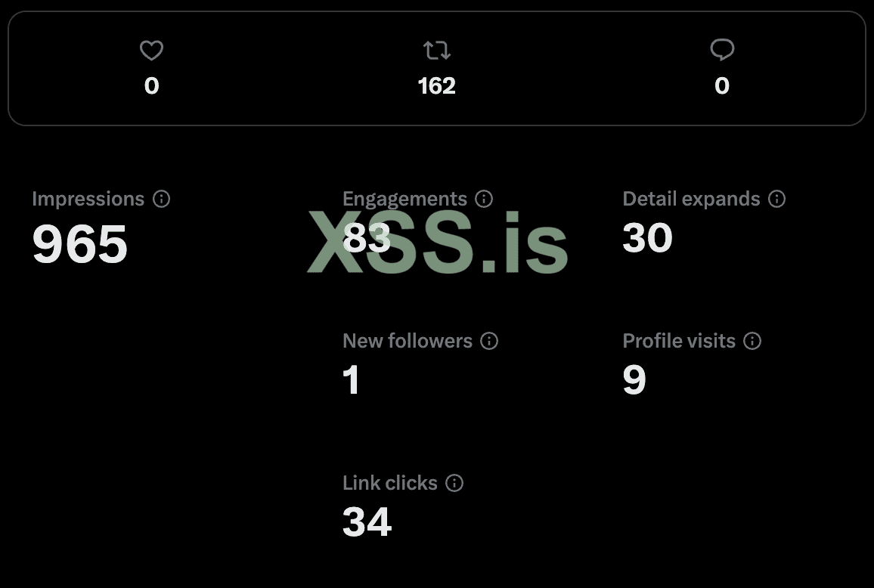This screenshot has height=588, width=874.
Task: Click the 34 link clicks value
Action: click(367, 521)
